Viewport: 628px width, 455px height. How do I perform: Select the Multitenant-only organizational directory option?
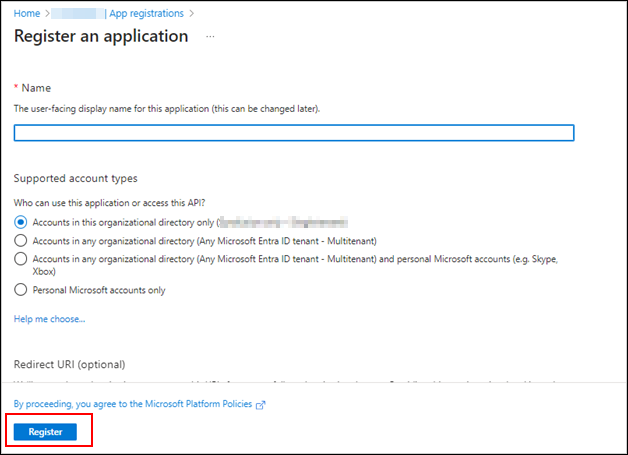pyautogui.click(x=21, y=240)
